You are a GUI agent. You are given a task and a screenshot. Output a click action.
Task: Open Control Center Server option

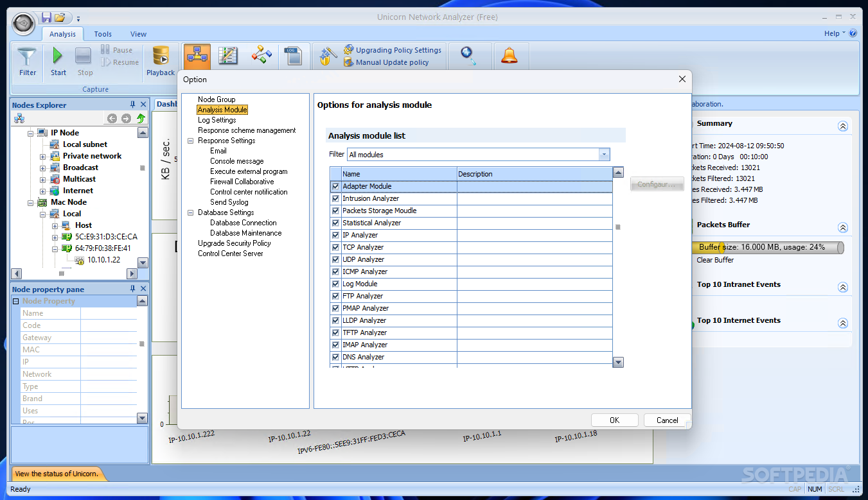[230, 254]
